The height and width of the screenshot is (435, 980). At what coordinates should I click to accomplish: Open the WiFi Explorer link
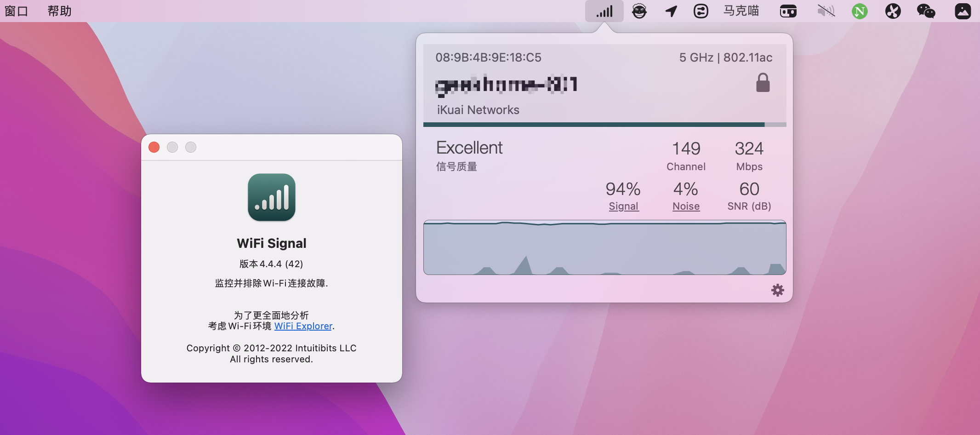303,326
